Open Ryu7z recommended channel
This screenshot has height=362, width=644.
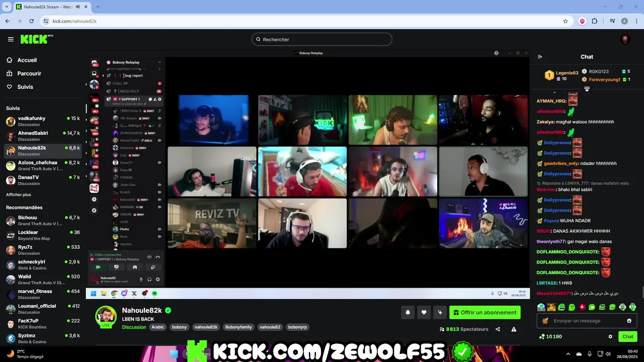coord(43,250)
